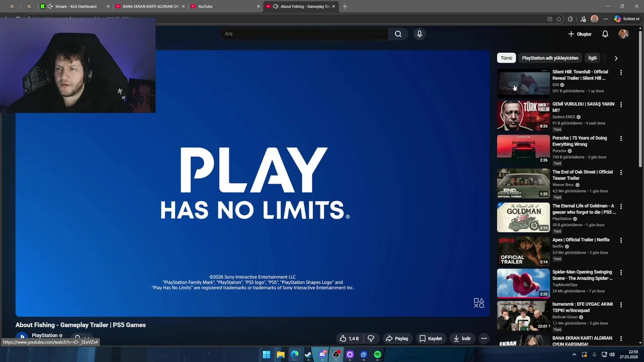This screenshot has height=362, width=644.
Task: Close the About Fishing browser tab
Action: pyautogui.click(x=334, y=7)
